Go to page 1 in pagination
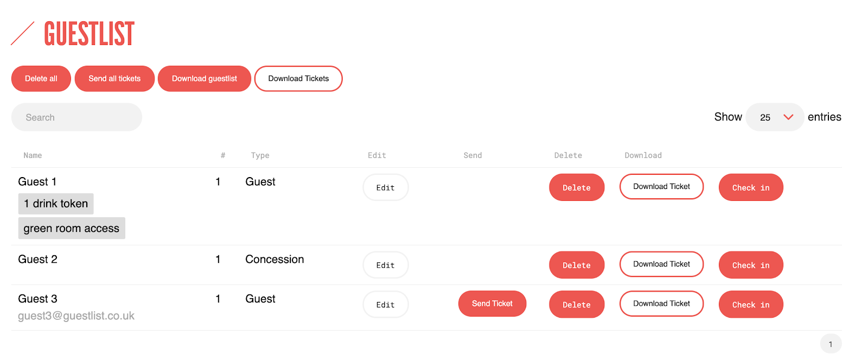This screenshot has width=868, height=359. (831, 344)
